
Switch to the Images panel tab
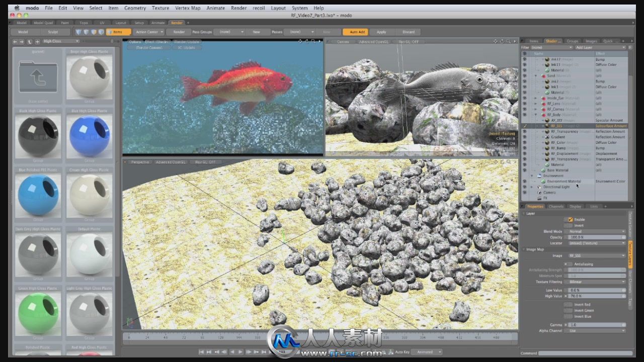point(591,41)
